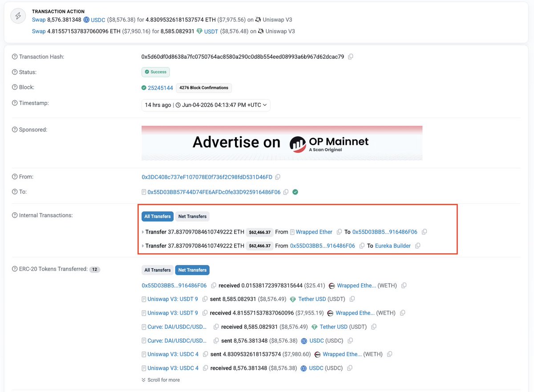Image resolution: width=534 pixels, height=392 pixels.
Task: Open Curve: DAI/USDC/USD link in received row
Action: point(177,327)
